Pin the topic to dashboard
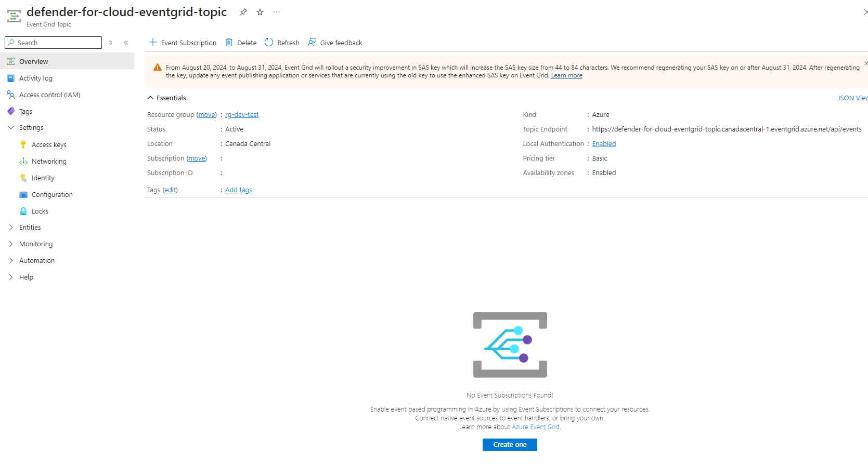 coord(243,12)
